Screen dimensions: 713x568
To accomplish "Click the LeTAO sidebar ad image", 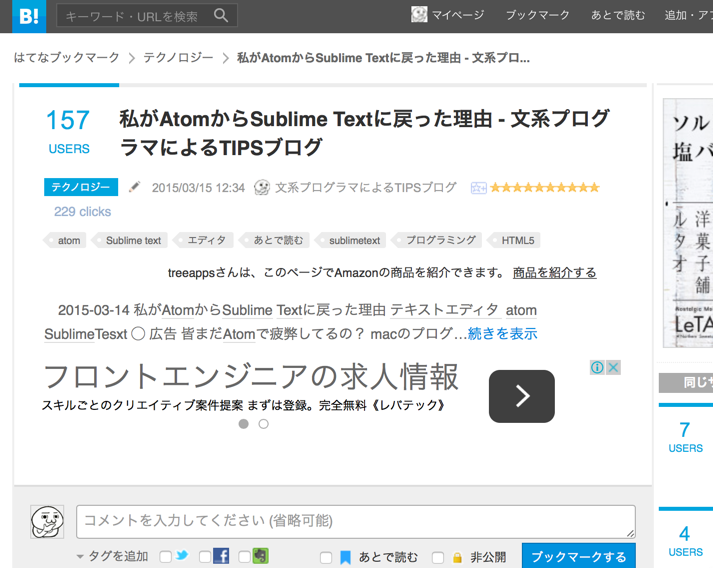I will click(688, 223).
